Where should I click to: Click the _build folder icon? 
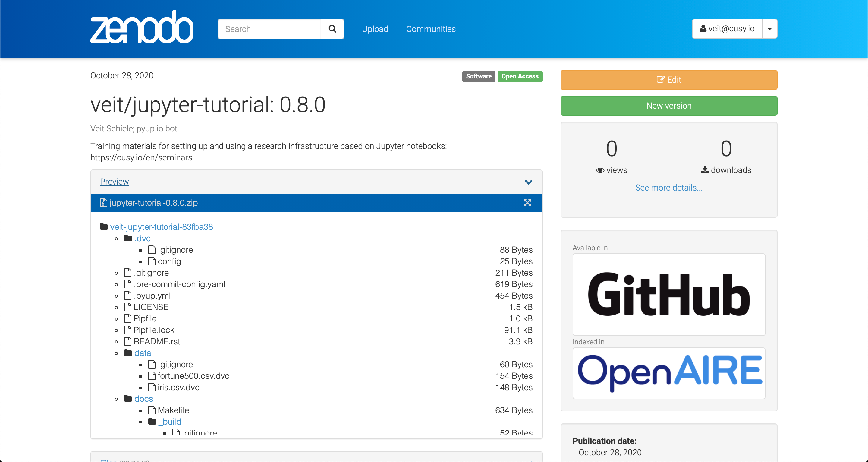tap(152, 422)
